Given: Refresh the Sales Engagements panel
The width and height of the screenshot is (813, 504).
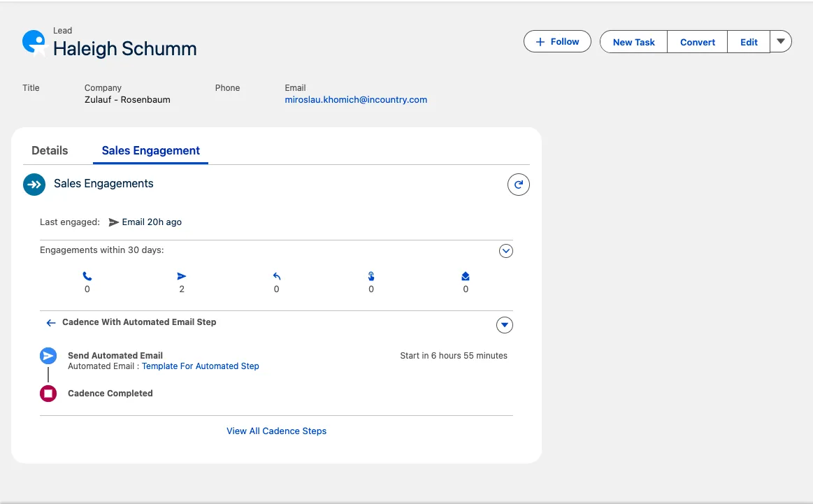Looking at the screenshot, I should coord(518,185).
